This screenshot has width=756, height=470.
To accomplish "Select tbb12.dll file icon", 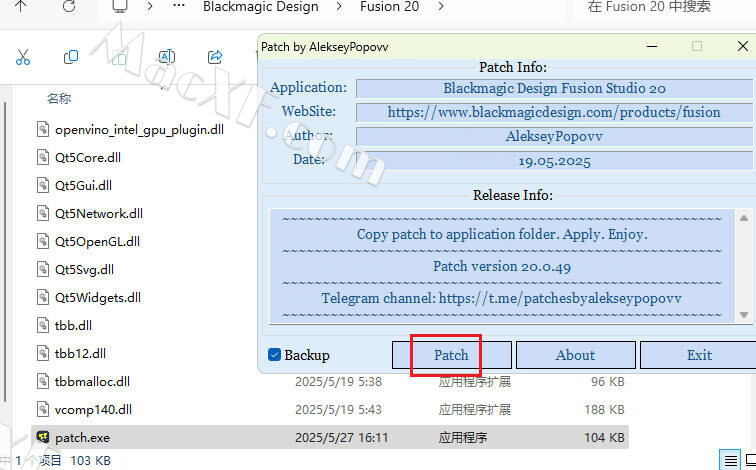I will coord(43,353).
